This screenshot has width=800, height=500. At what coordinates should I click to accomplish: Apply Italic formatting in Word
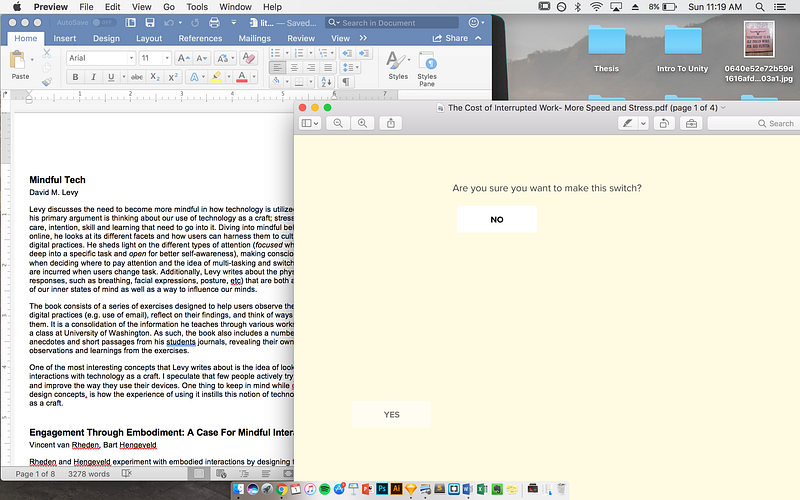pyautogui.click(x=93, y=77)
